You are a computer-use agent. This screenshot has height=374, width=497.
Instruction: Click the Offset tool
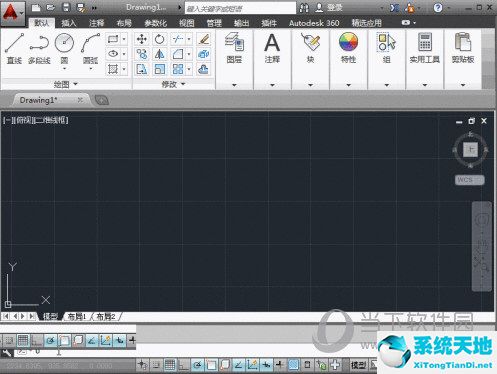tap(203, 69)
